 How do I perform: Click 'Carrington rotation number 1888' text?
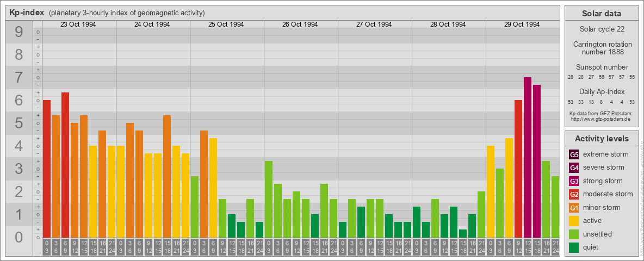[602, 48]
